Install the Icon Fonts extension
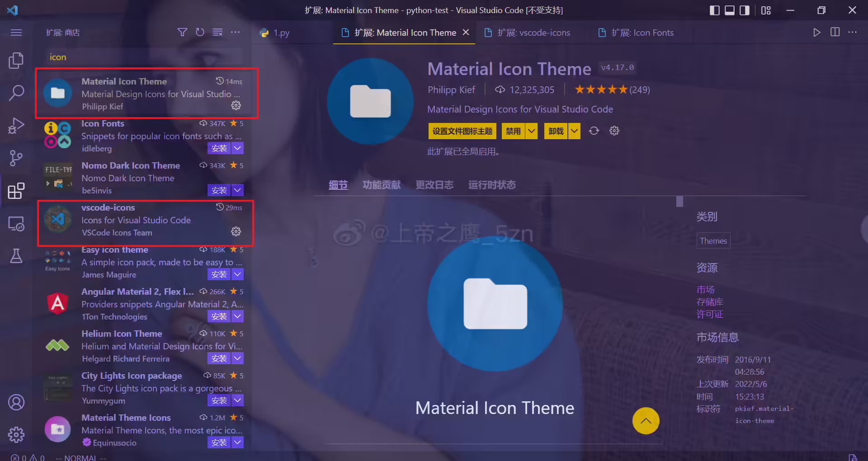 click(x=219, y=148)
